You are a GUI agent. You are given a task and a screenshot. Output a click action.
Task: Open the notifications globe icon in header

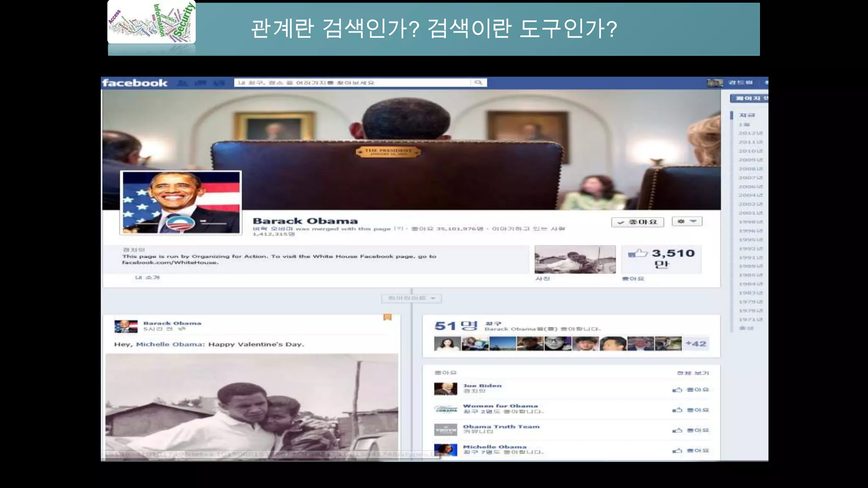219,83
